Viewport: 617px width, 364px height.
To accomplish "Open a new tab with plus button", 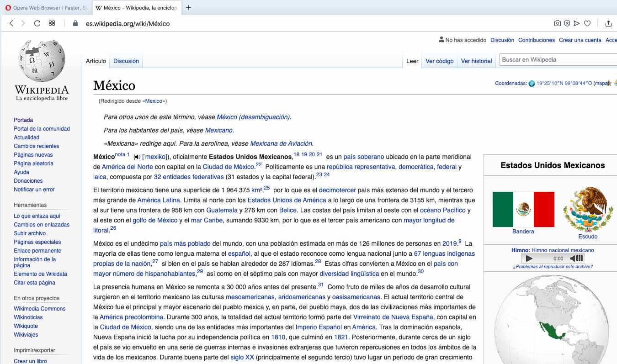I will click(x=188, y=8).
